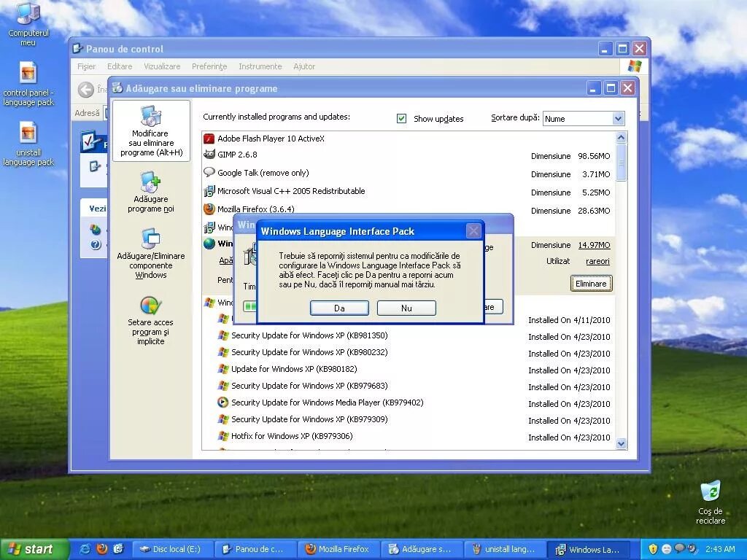Viewport: 747px width, 560px height.
Task: Click Da to restart now
Action: [339, 308]
